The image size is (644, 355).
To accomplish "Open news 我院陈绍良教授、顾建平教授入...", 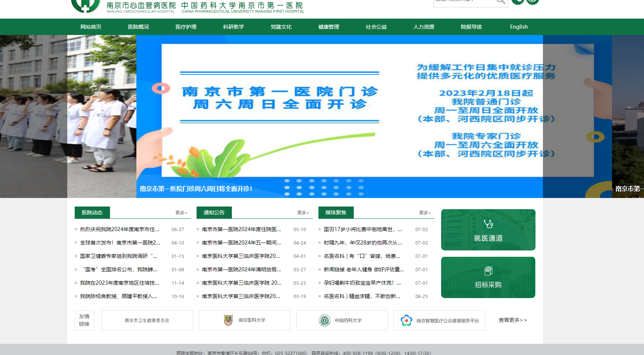I will tap(119, 296).
